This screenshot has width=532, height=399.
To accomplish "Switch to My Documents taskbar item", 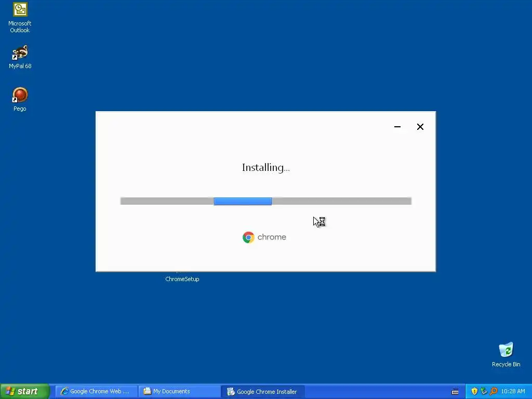I will [179, 391].
